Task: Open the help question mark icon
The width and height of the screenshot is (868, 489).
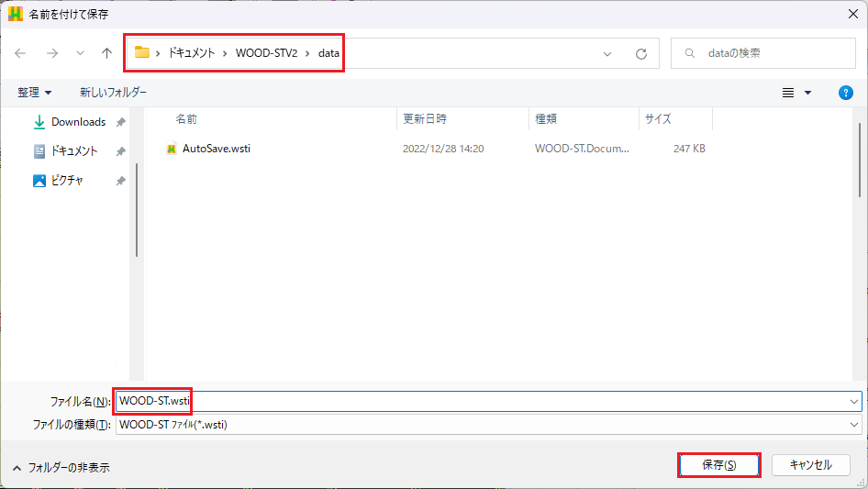Action: click(x=846, y=93)
